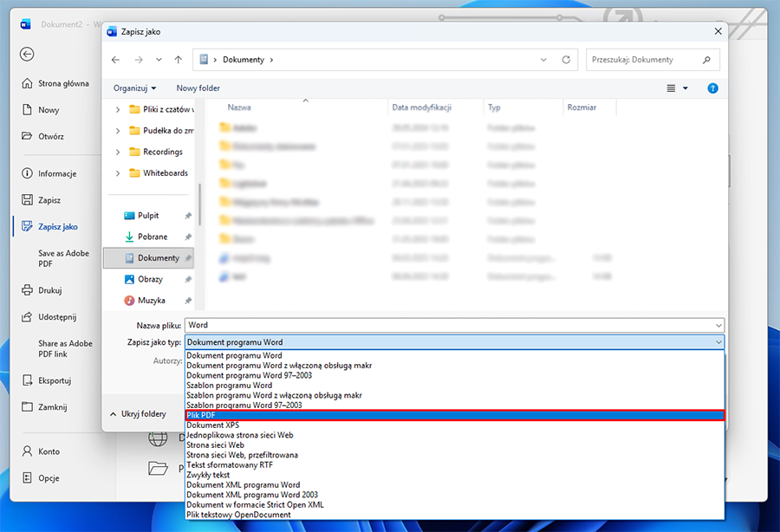The width and height of the screenshot is (780, 532).
Task: Click the pin icon next to Obrazy
Action: 188,279
